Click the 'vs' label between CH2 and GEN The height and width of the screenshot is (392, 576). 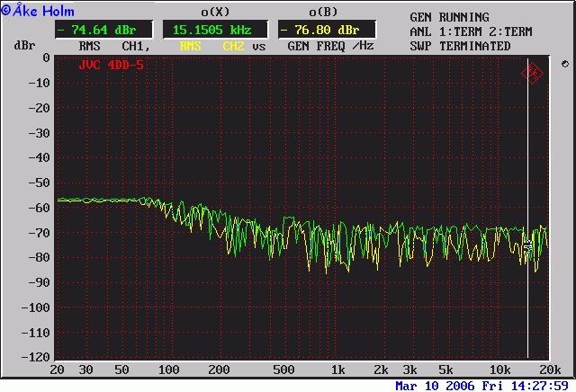pyautogui.click(x=258, y=47)
